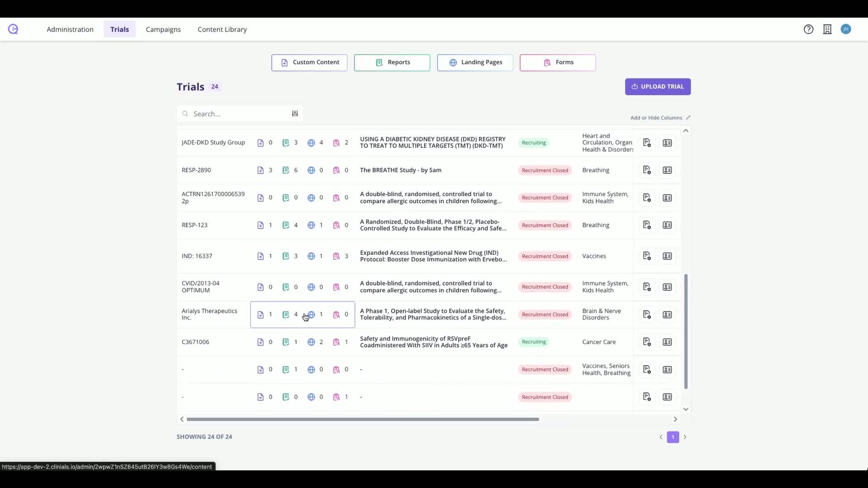Click the pencil icon beside Add or Hide Columns
This screenshot has height=488, width=868.
pos(688,117)
